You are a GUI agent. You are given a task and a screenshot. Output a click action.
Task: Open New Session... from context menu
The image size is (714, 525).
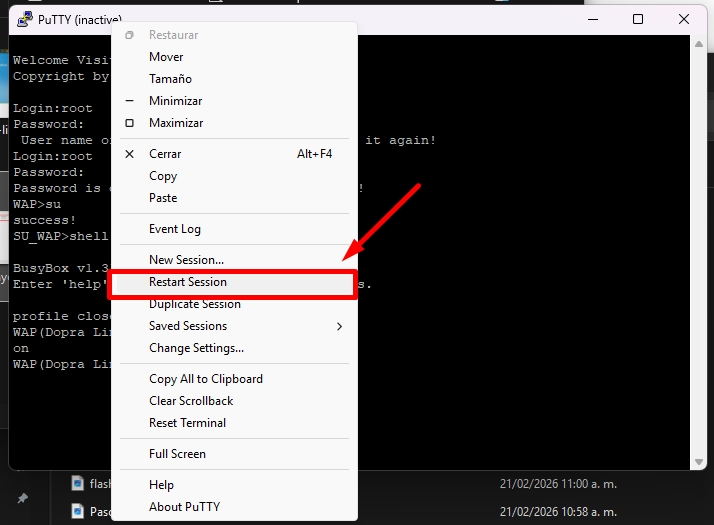[x=186, y=260]
